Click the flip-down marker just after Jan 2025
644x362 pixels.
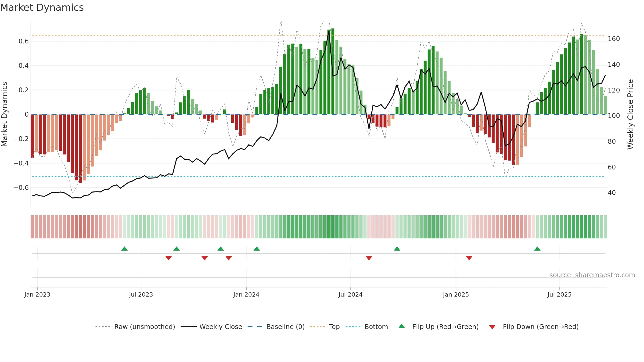click(x=469, y=258)
